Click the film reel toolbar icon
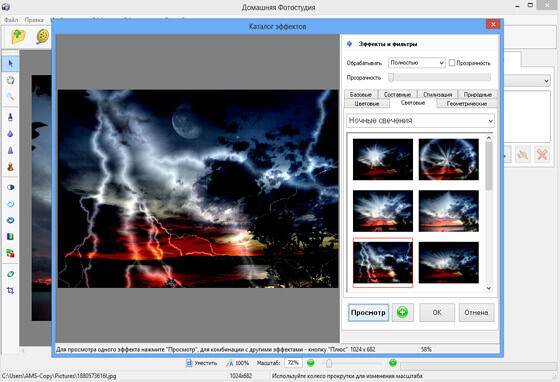Viewport: 560px width, 382px height. click(42, 36)
